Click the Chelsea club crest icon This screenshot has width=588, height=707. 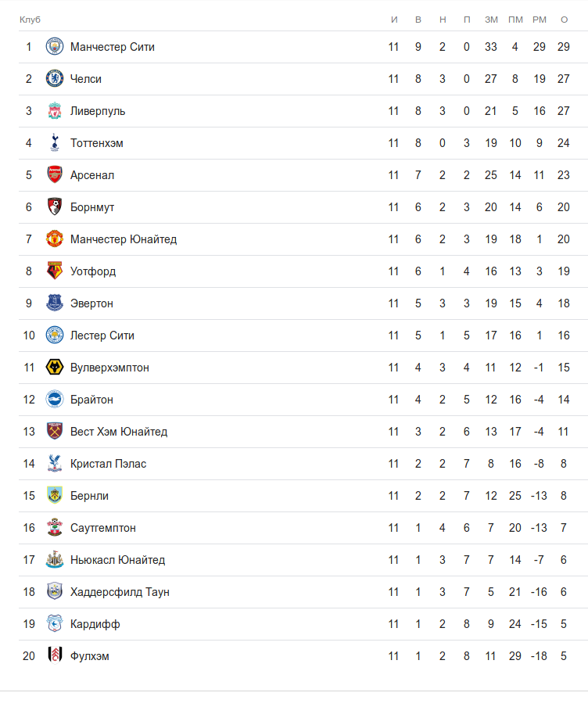click(x=55, y=79)
